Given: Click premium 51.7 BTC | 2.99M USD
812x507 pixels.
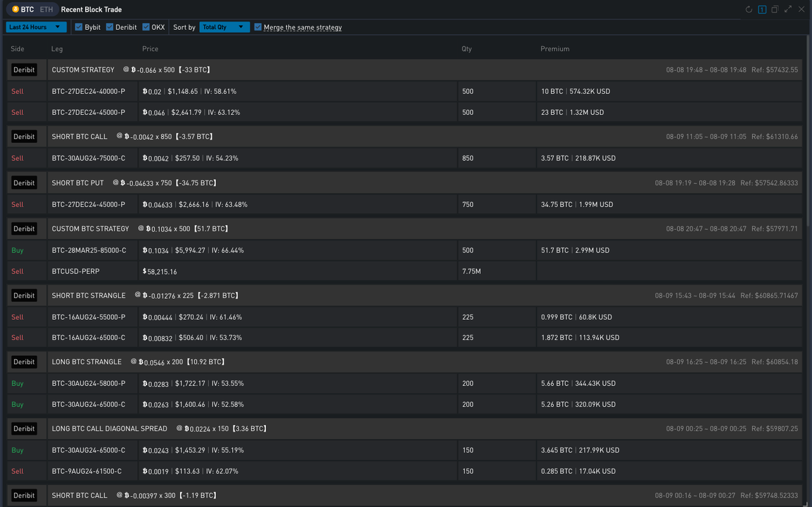Looking at the screenshot, I should tap(575, 250).
